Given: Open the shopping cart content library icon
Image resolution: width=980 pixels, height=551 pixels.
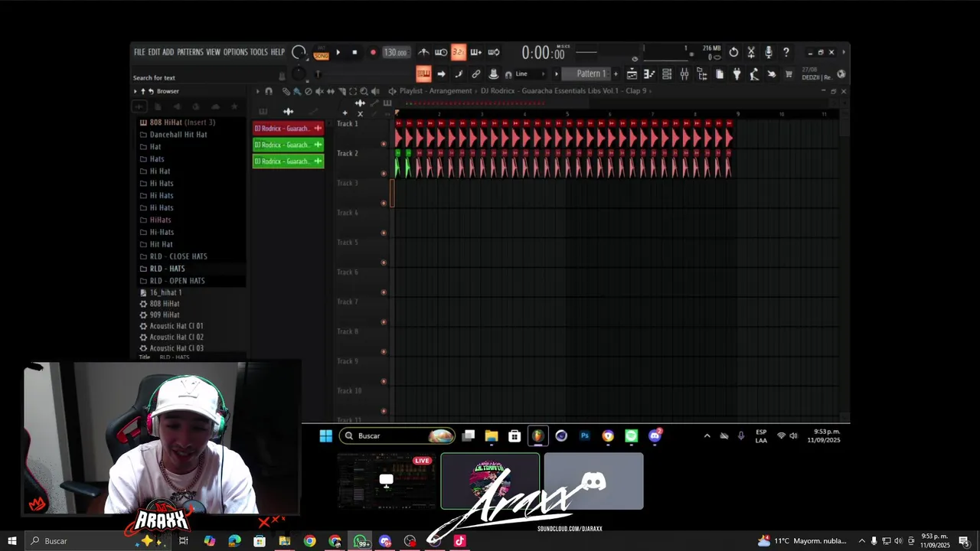Looking at the screenshot, I should point(789,74).
